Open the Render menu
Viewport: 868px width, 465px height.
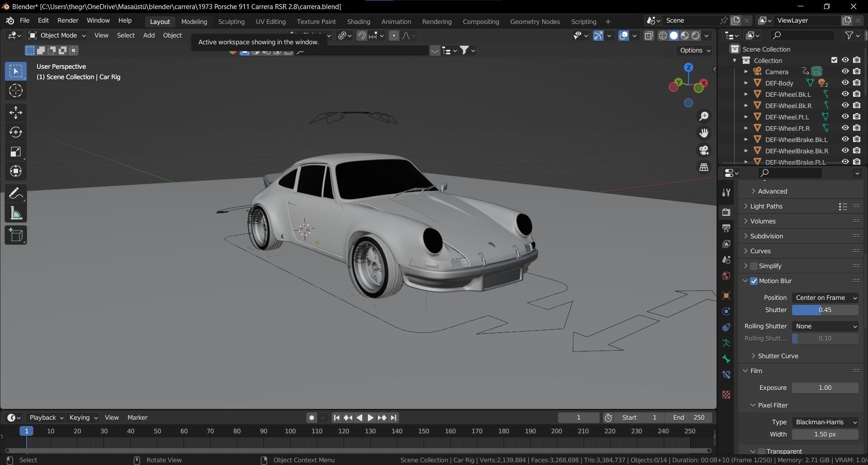point(68,20)
